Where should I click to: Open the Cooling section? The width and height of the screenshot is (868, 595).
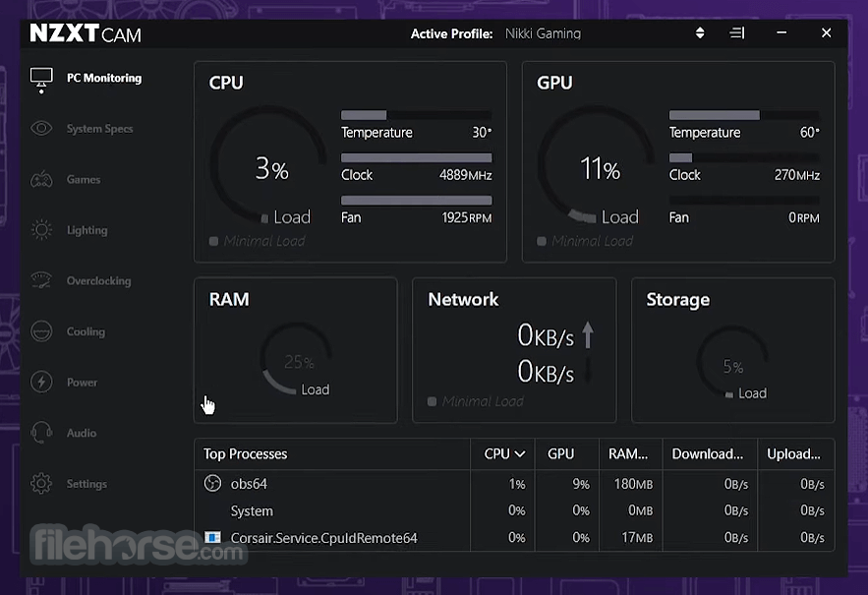[86, 331]
